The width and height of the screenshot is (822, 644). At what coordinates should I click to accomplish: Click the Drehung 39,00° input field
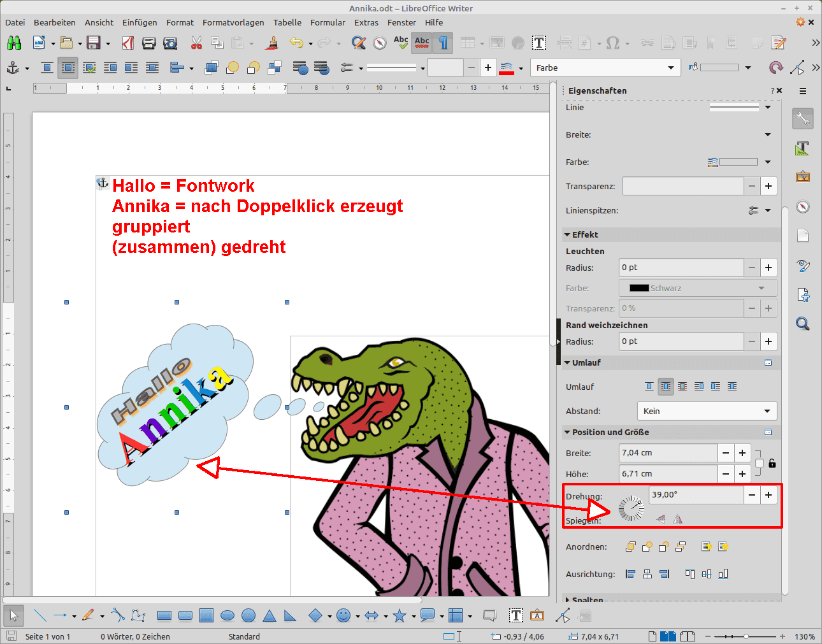tap(696, 495)
